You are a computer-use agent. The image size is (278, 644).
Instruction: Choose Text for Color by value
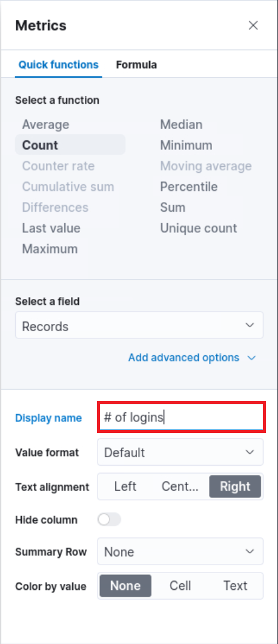tap(235, 586)
